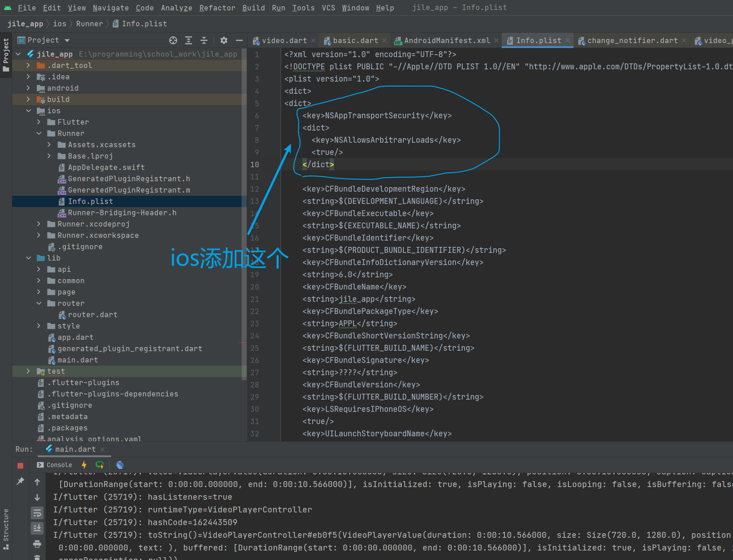
Task: Toggle scroll to end in console
Action: pyautogui.click(x=37, y=528)
